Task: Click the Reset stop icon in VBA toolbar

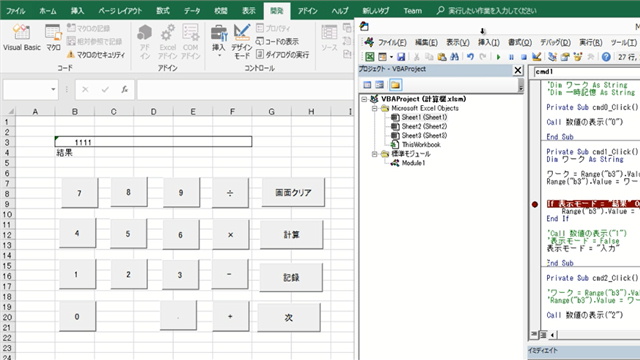Action: [x=524, y=57]
